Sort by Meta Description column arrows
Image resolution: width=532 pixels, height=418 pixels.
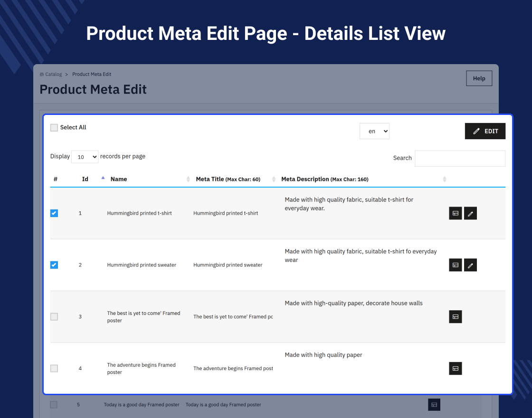445,179
